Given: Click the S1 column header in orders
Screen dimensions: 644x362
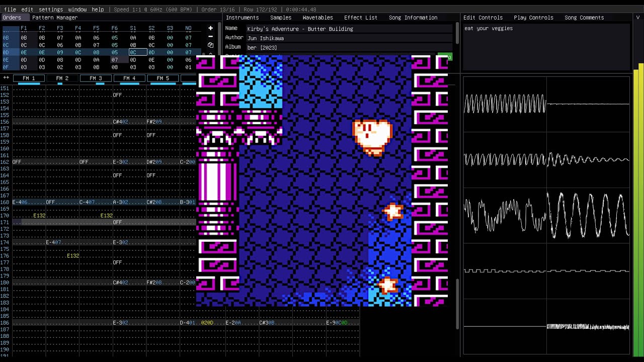Looking at the screenshot, I should [x=133, y=29].
